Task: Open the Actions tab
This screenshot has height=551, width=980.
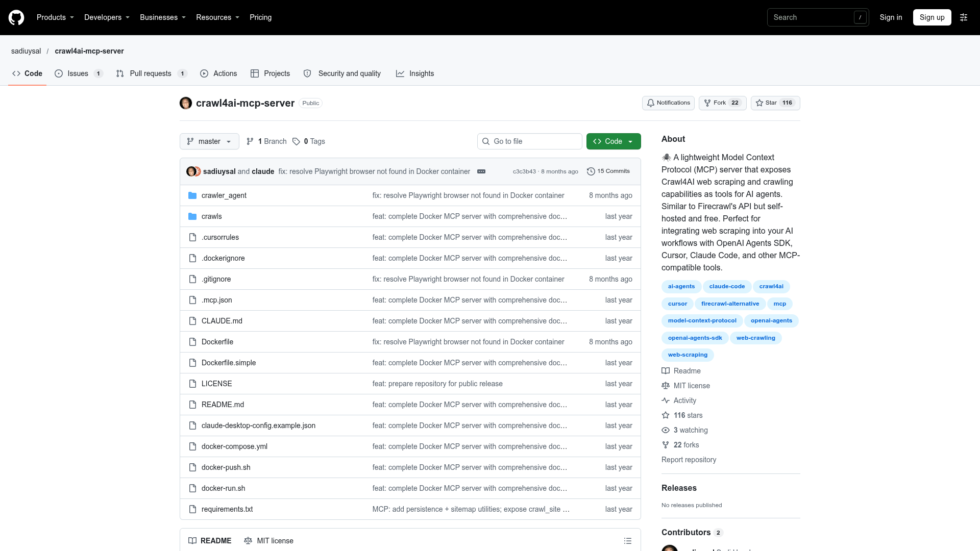Action: pos(218,73)
